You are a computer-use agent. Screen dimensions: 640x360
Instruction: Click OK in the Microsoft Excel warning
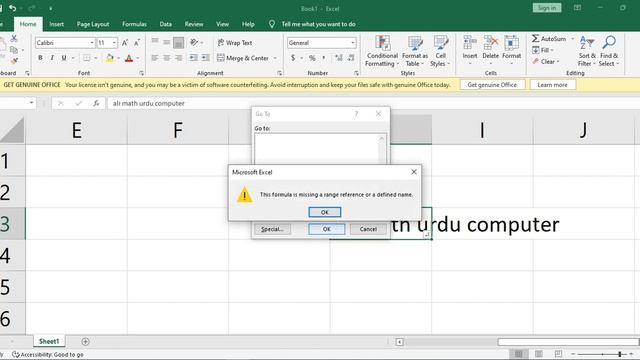click(324, 212)
